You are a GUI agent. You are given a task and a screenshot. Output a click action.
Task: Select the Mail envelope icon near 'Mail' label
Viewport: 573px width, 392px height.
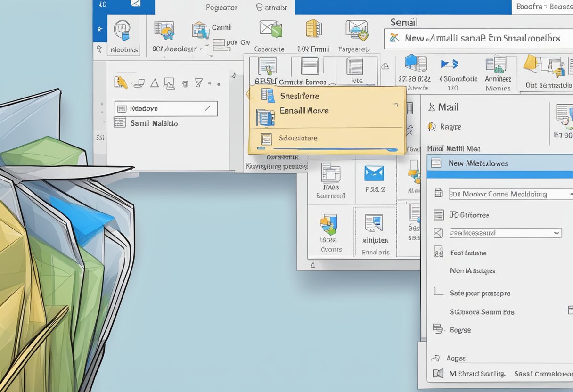(431, 107)
